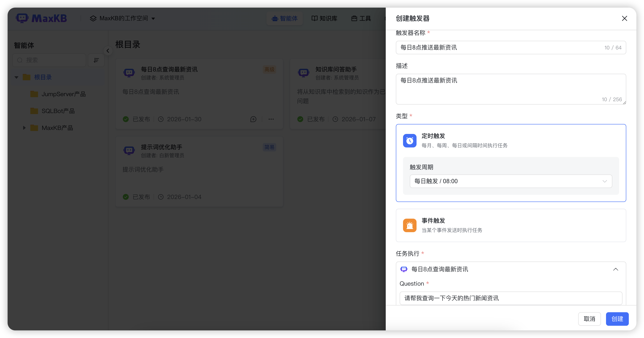Switch to the 工具 tab
Image resolution: width=644 pixels, height=338 pixels.
click(361, 19)
